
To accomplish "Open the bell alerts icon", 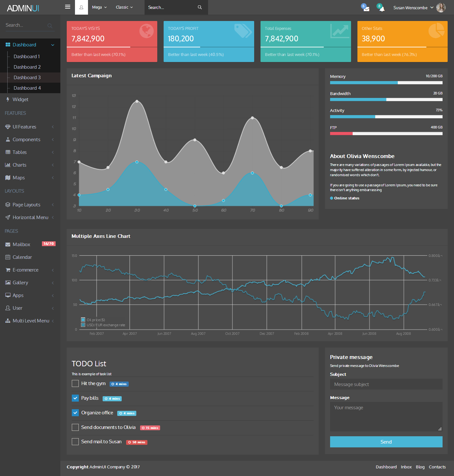I will (x=382, y=9).
